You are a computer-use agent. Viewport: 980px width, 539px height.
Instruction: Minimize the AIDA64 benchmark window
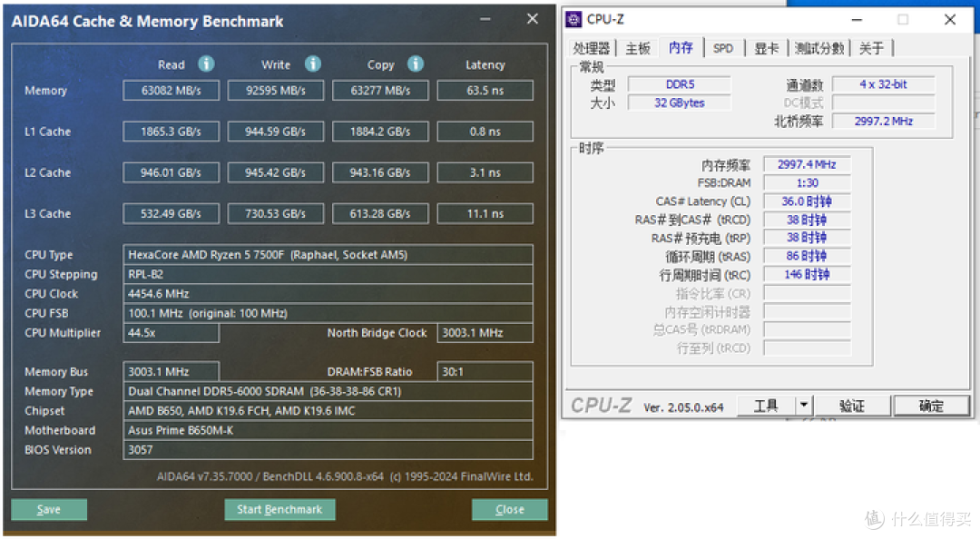pyautogui.click(x=485, y=19)
